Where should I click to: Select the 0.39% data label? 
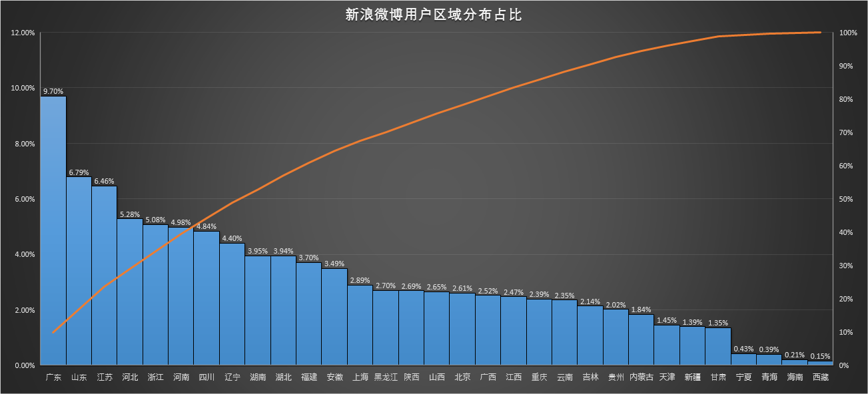pyautogui.click(x=769, y=350)
